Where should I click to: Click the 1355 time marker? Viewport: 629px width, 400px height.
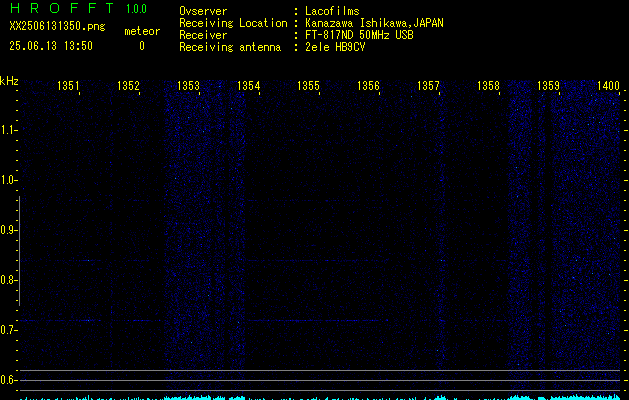click(308, 85)
